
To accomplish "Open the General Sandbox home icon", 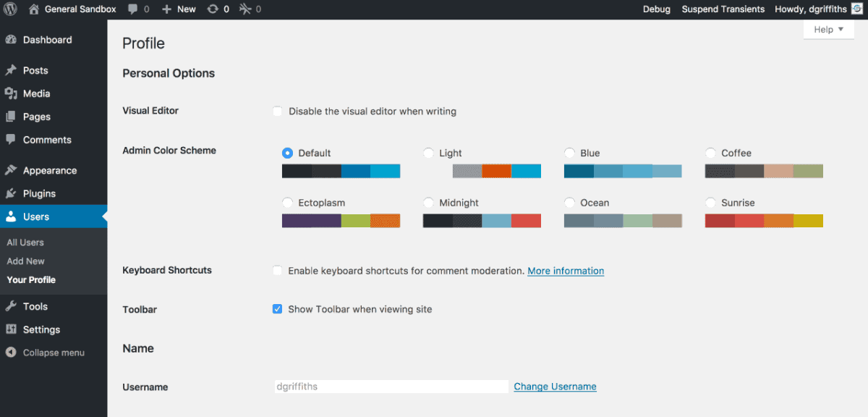I will coord(34,9).
